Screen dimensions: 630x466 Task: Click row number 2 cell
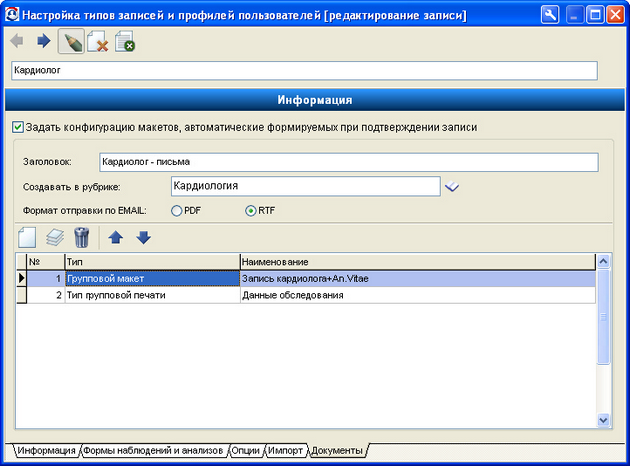[x=45, y=295]
